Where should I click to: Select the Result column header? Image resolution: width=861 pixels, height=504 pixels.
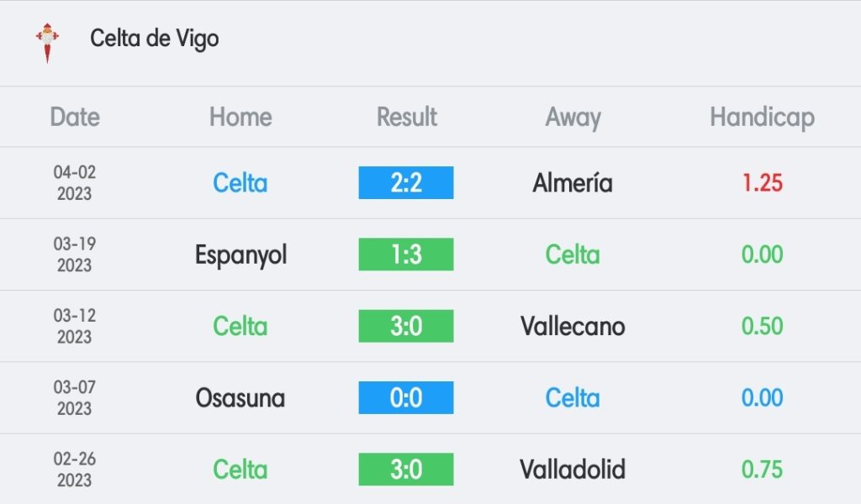(406, 117)
